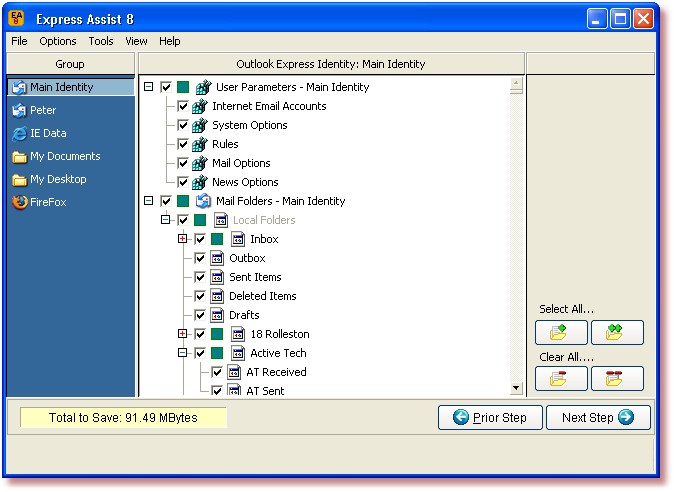Viewport: 674px width, 492px height.
Task: Go back with Prior Step button
Action: pyautogui.click(x=490, y=417)
